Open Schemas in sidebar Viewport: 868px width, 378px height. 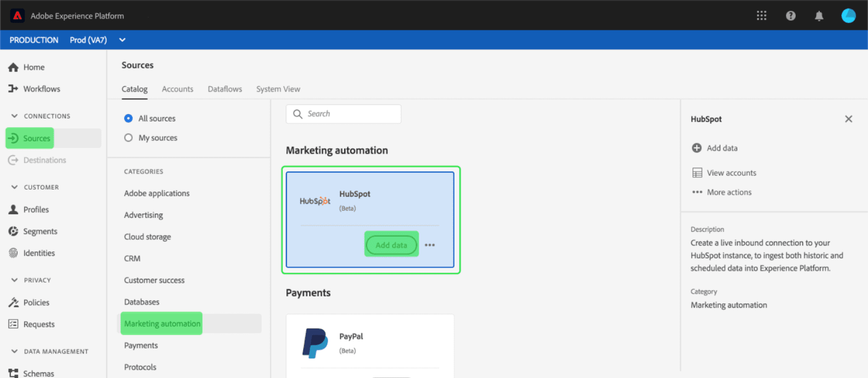[38, 374]
